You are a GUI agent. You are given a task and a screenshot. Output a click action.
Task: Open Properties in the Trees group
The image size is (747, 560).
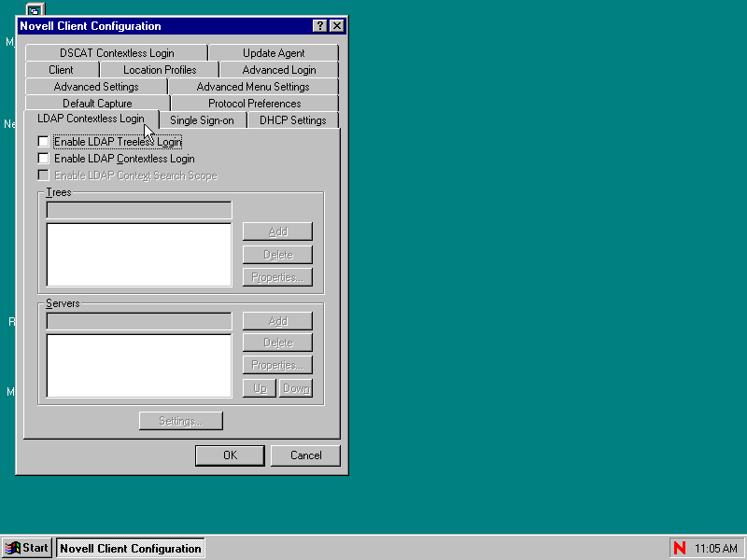277,277
